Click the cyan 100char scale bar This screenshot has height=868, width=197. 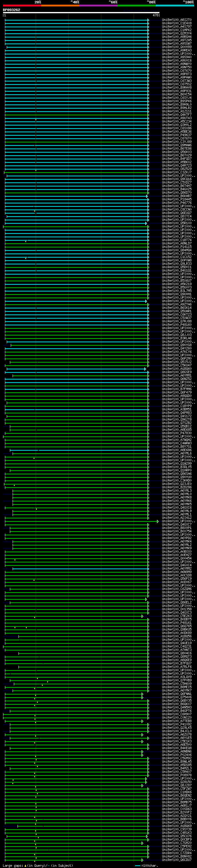coord(137,866)
